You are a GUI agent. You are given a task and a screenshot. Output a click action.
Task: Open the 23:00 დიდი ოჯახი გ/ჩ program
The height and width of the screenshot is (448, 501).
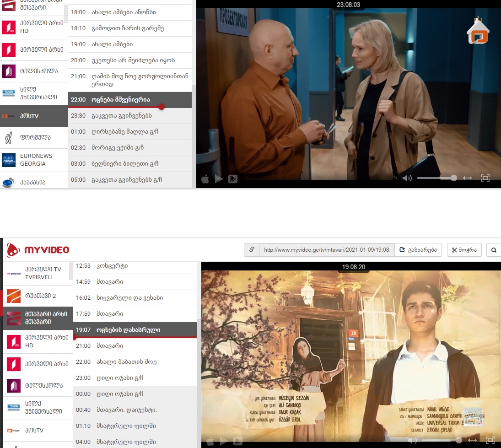[135, 378]
